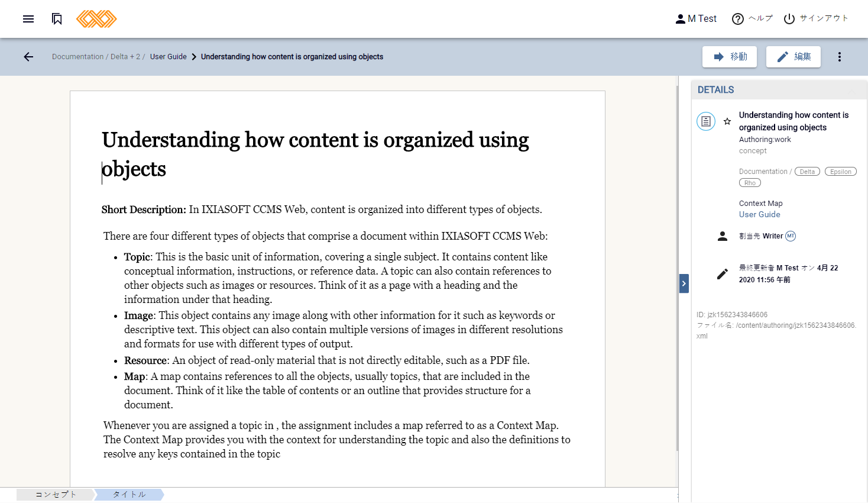Click the concept document type icon

[x=706, y=121]
